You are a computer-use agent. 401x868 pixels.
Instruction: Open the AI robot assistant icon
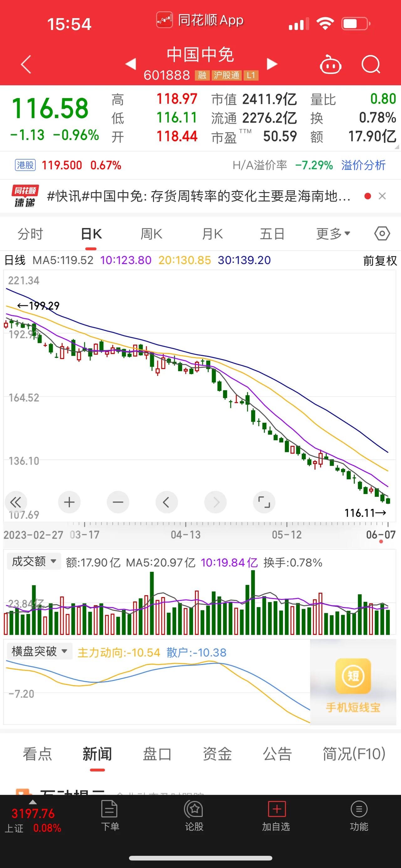(330, 64)
